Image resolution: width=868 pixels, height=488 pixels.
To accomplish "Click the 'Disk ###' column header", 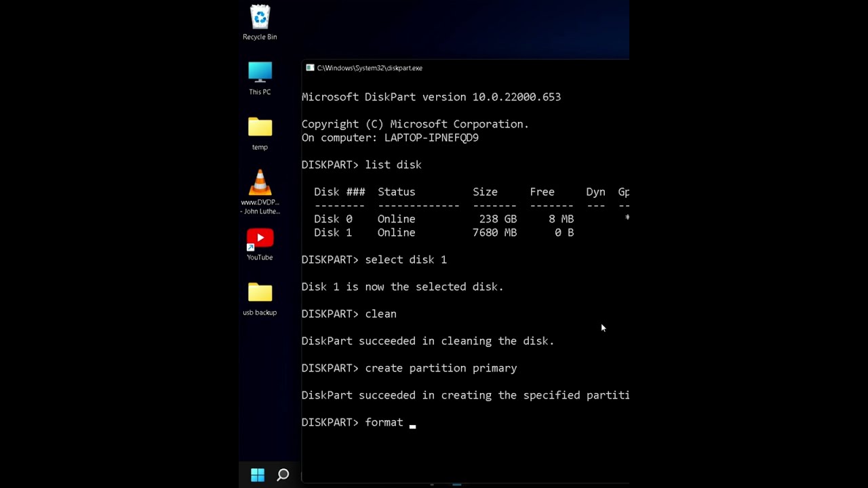I will [x=340, y=192].
